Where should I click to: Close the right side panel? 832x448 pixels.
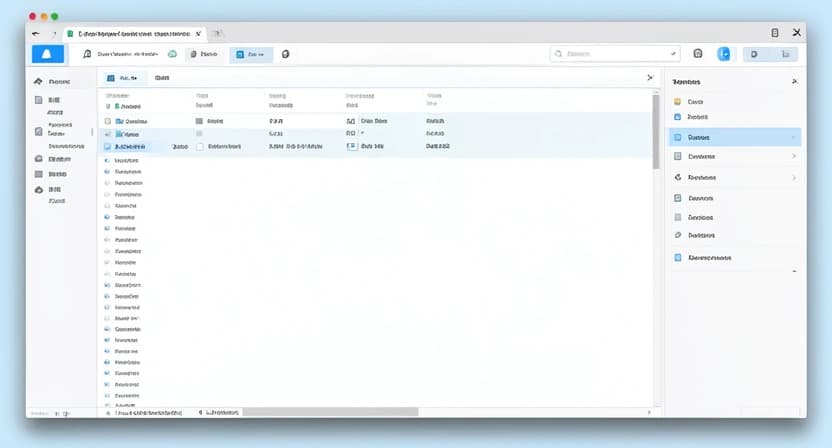pos(794,81)
